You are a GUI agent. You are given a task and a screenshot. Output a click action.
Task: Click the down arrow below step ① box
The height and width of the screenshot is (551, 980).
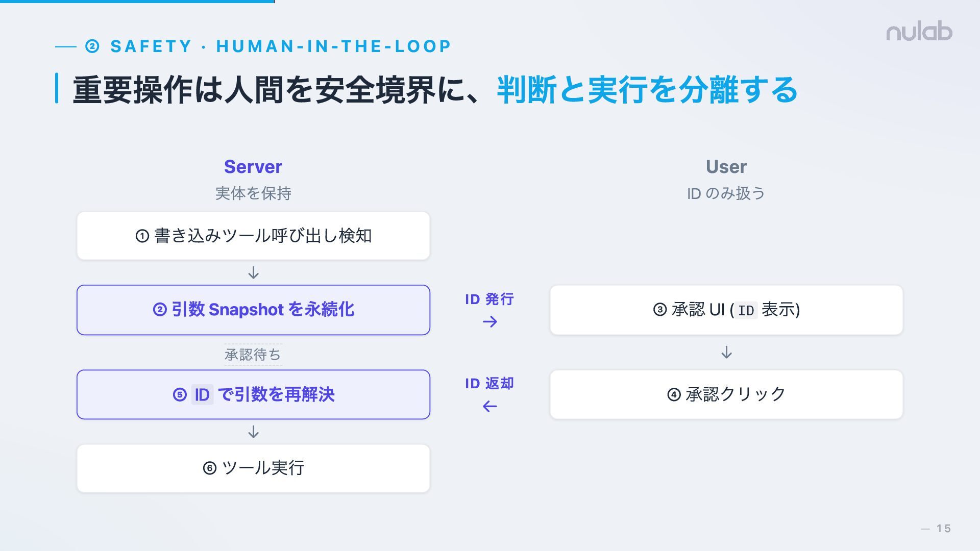click(x=253, y=273)
